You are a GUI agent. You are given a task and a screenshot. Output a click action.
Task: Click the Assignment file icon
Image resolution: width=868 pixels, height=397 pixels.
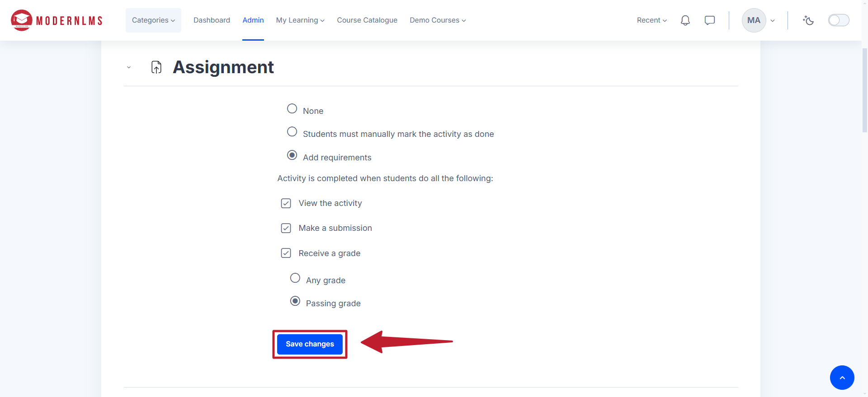(x=156, y=67)
